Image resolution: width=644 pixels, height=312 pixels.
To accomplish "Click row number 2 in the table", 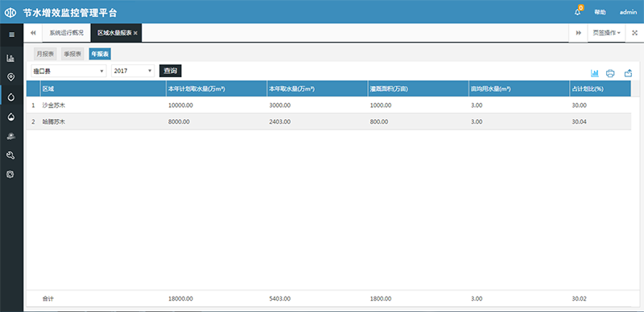I will 33,122.
